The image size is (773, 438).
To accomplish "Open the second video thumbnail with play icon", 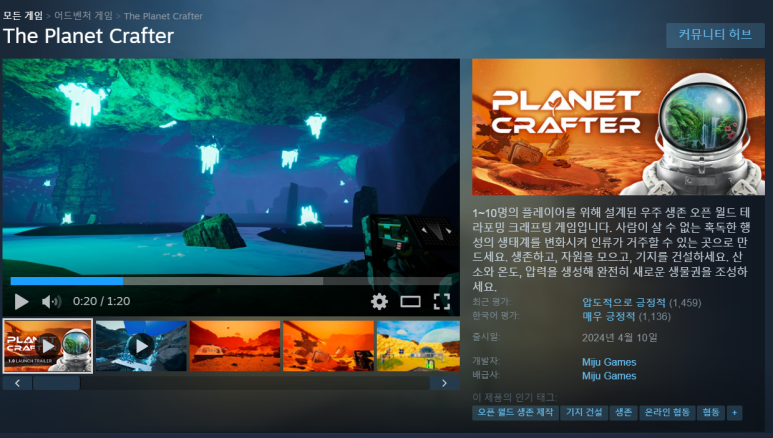I will pos(141,346).
